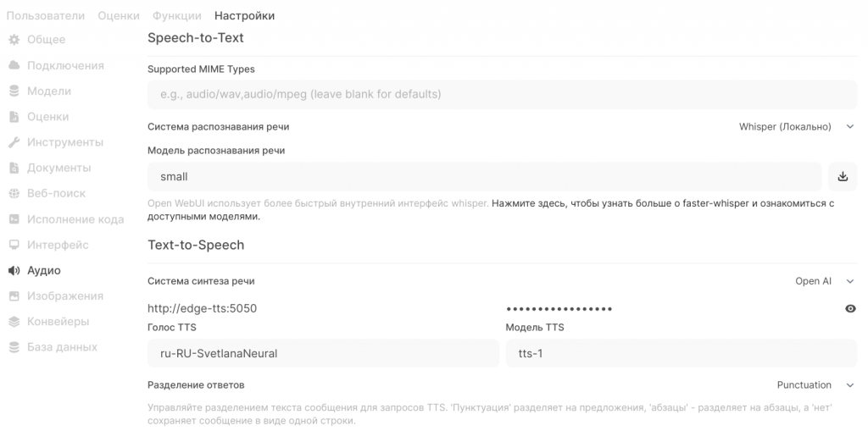This screenshot has height=431, width=868.
Task: Expand the Whisper (Локально) engine dropdown
Action: [797, 127]
